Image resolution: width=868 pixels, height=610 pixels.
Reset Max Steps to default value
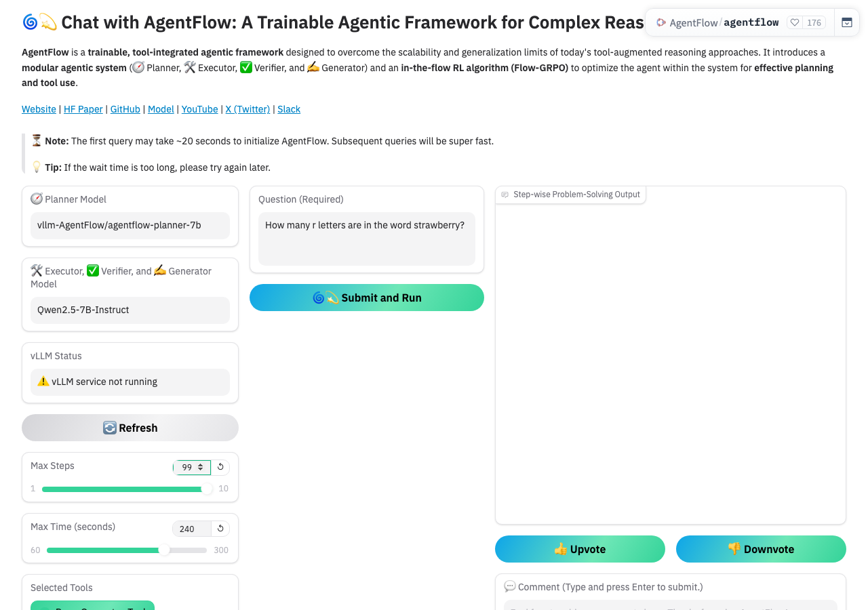pyautogui.click(x=220, y=467)
